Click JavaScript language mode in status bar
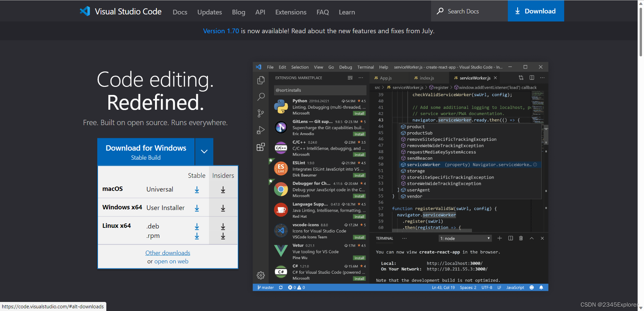Viewport: 644px width, 311px height. coord(515,288)
